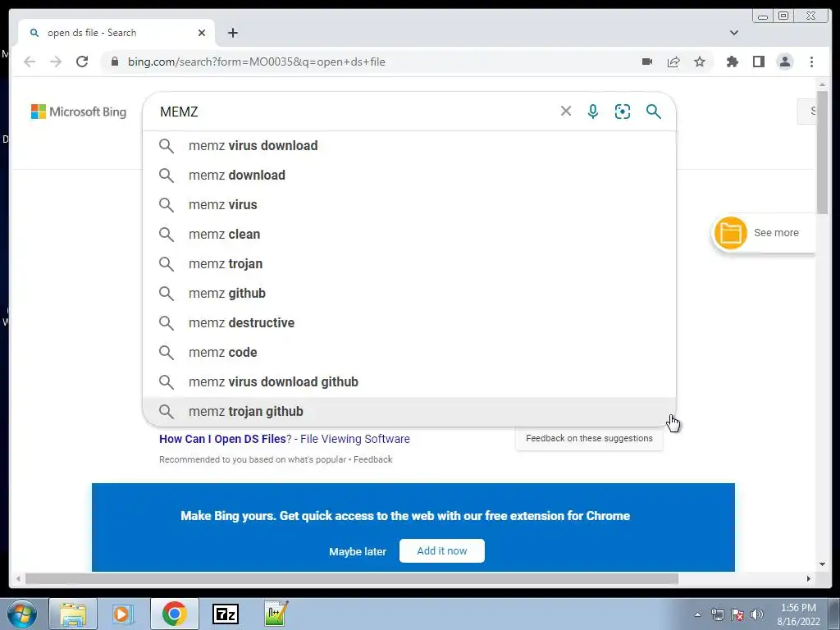The height and width of the screenshot is (630, 840).
Task: Click the volume speaker tray icon
Action: [x=757, y=614]
